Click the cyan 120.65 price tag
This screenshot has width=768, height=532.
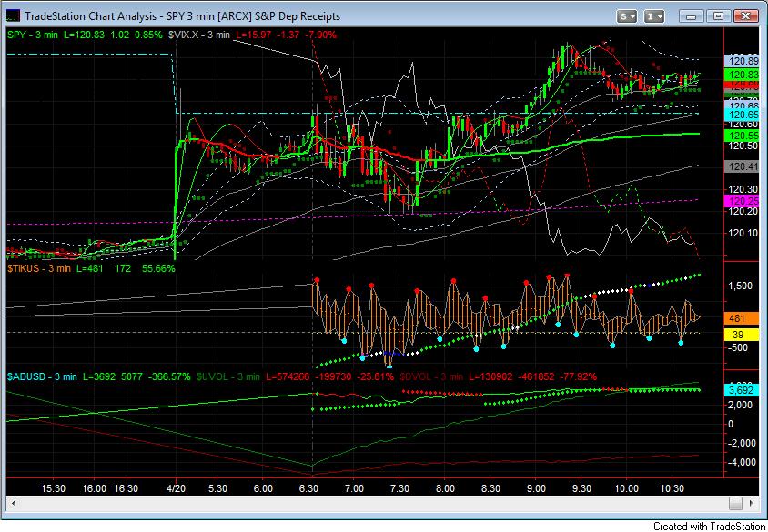[742, 115]
